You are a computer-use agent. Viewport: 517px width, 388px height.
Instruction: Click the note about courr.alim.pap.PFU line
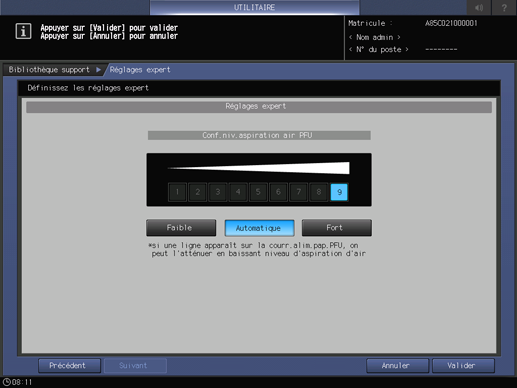[x=257, y=249]
